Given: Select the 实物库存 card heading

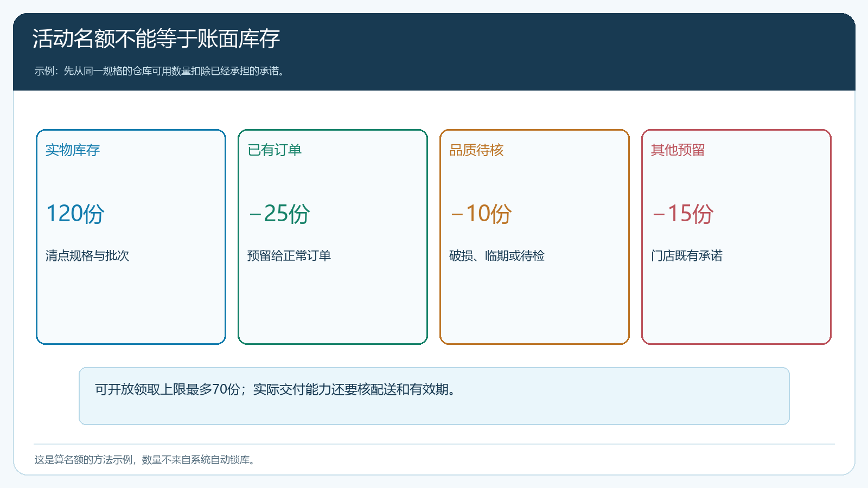Looking at the screenshot, I should click(x=73, y=150).
